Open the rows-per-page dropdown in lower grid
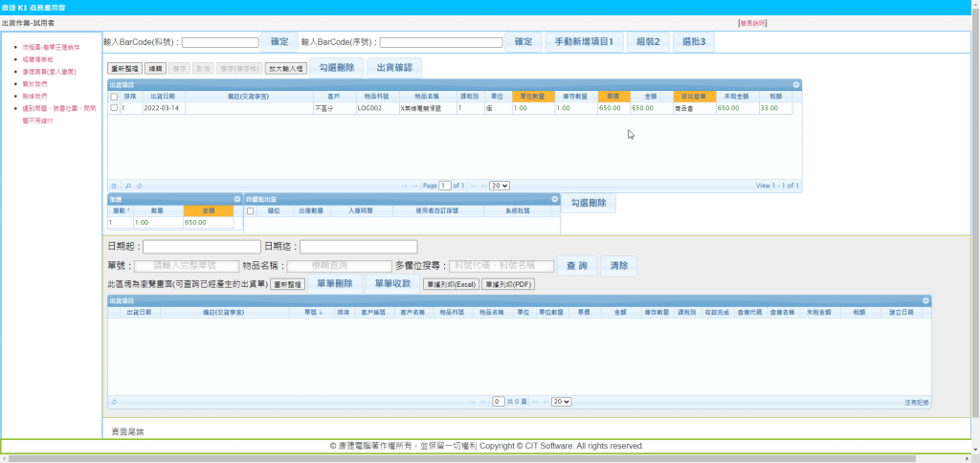Screen dimensions: 980x463 coord(560,402)
